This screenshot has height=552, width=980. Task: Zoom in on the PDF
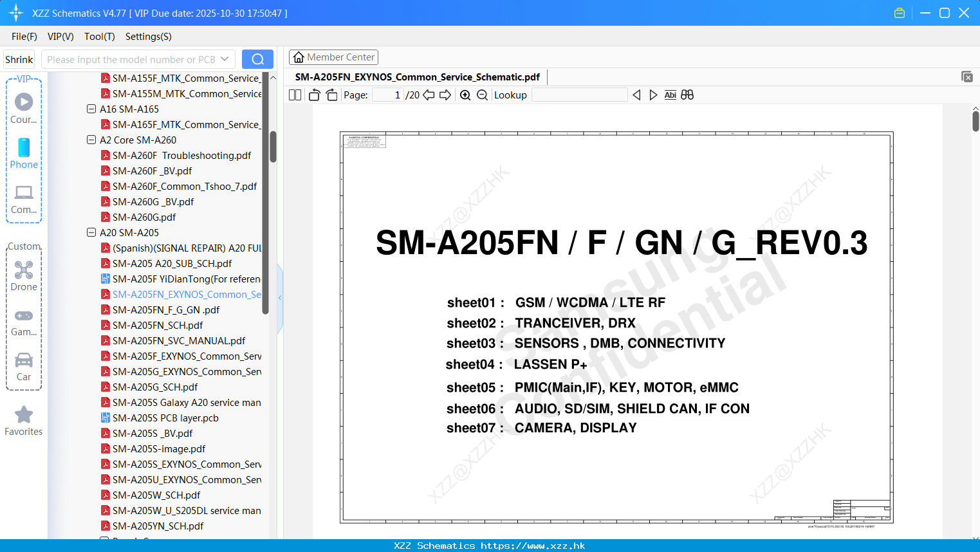pyautogui.click(x=465, y=95)
